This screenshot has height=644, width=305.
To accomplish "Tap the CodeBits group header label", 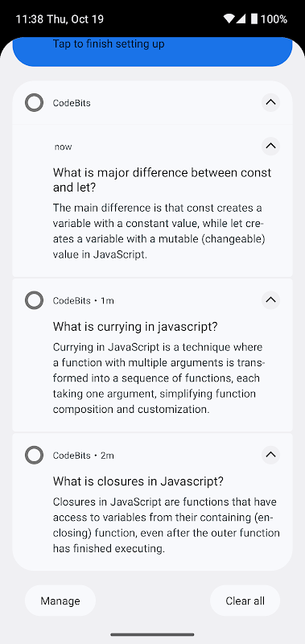I will pos(72,103).
